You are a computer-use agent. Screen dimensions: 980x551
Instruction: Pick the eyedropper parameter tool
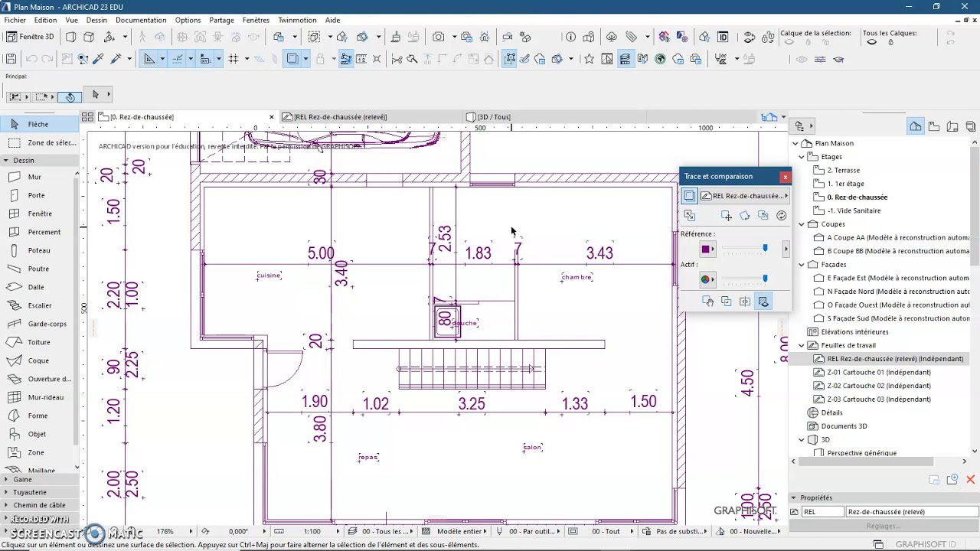pos(97,59)
